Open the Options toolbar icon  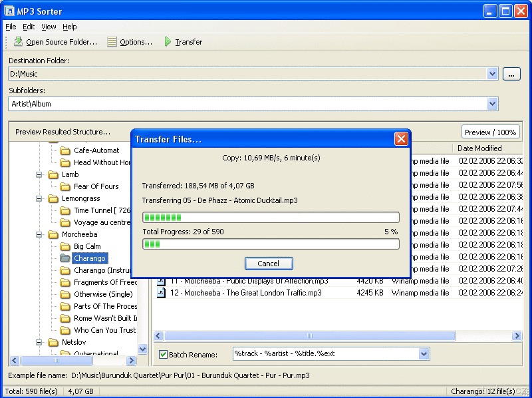point(112,42)
